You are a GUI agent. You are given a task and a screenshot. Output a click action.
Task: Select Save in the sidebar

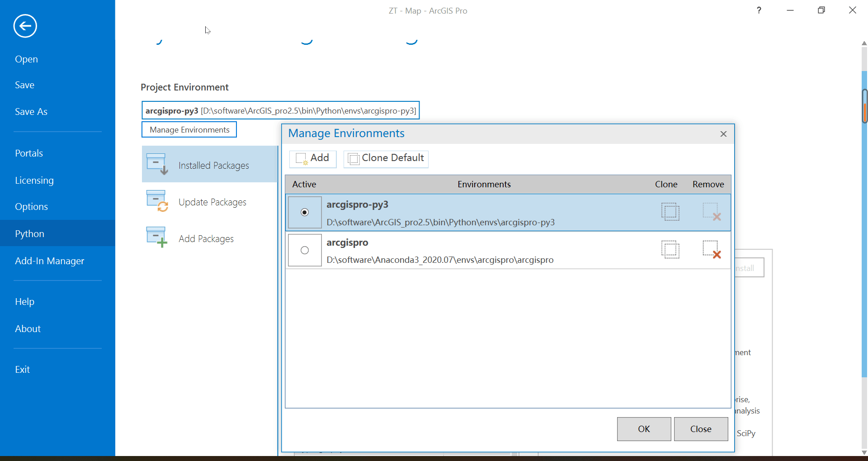(24, 85)
